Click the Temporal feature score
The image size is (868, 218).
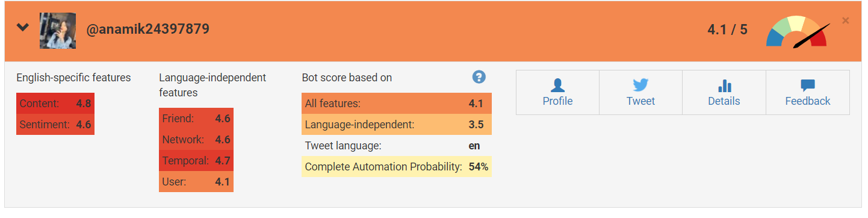coord(196,161)
